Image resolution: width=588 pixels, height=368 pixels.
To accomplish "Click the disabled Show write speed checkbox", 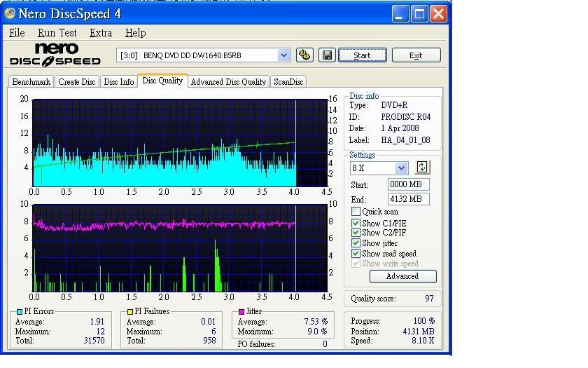I will [356, 264].
